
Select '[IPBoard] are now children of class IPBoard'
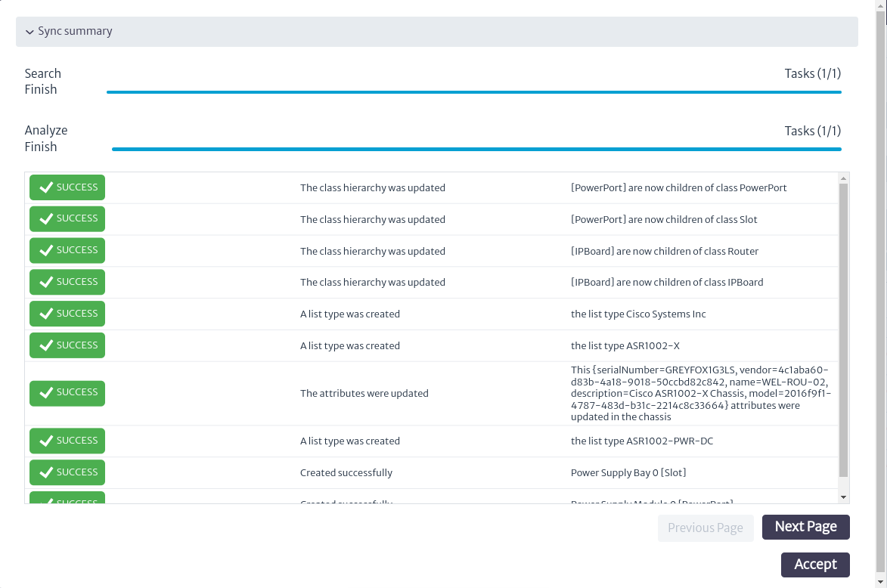tap(666, 282)
